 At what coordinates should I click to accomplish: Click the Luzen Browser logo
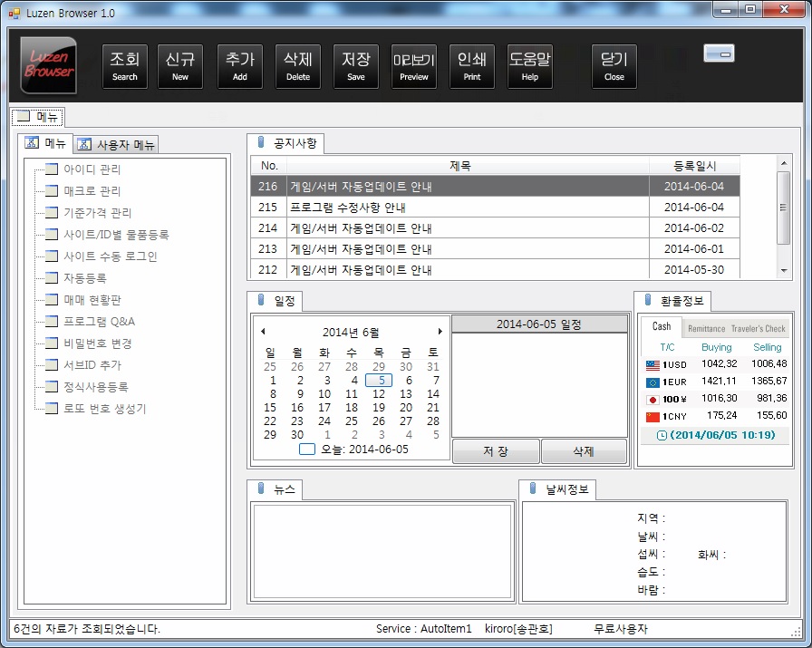(x=48, y=65)
